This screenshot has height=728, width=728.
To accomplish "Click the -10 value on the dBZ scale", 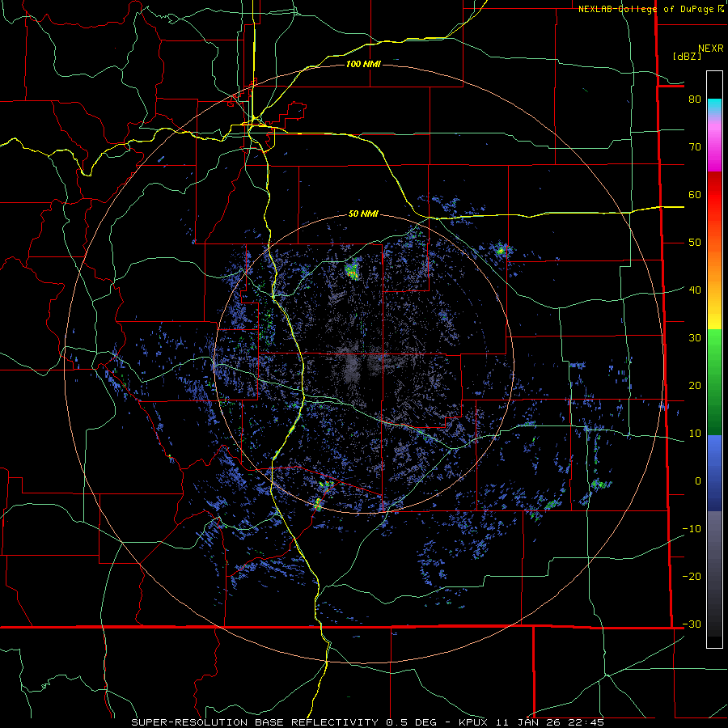I will point(692,528).
